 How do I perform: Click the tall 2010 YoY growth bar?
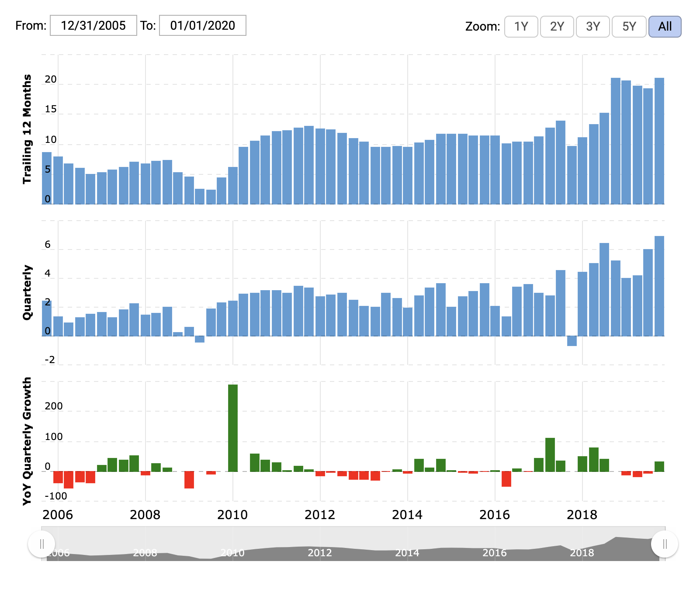[x=233, y=428]
